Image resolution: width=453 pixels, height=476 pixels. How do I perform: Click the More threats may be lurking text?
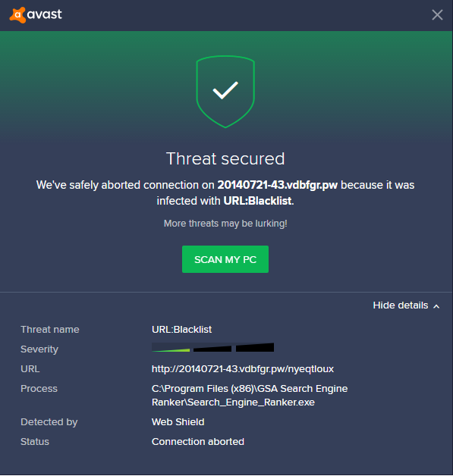point(225,224)
